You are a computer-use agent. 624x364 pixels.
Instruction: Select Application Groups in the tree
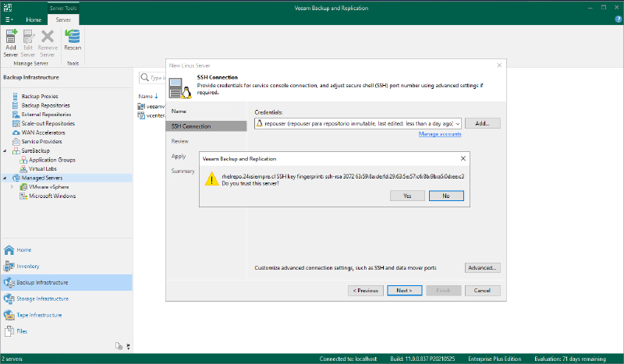(x=51, y=160)
